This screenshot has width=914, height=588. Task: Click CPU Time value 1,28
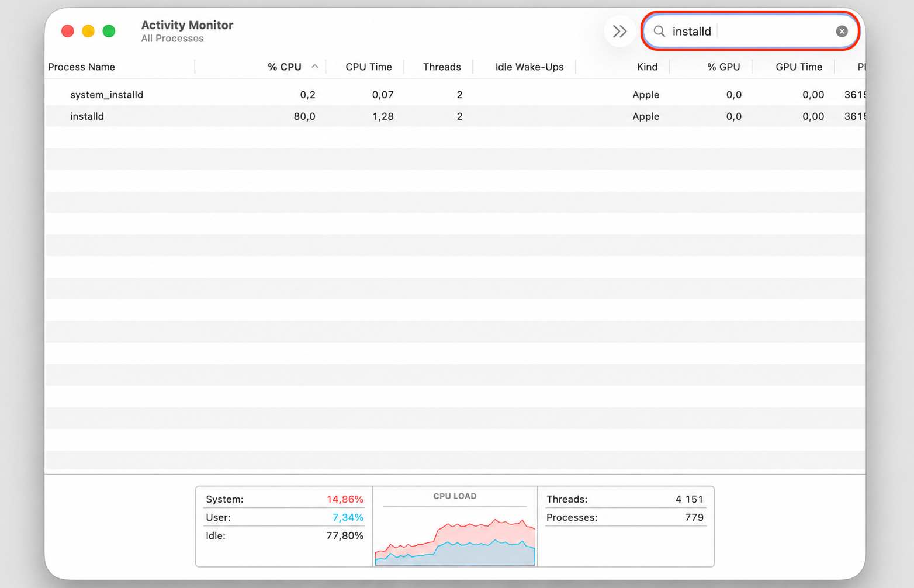pos(383,116)
